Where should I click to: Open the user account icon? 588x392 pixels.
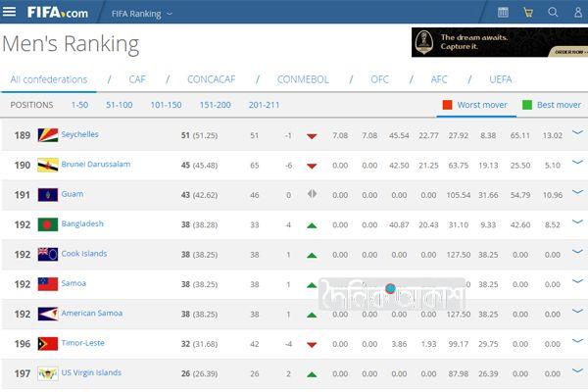tap(576, 13)
